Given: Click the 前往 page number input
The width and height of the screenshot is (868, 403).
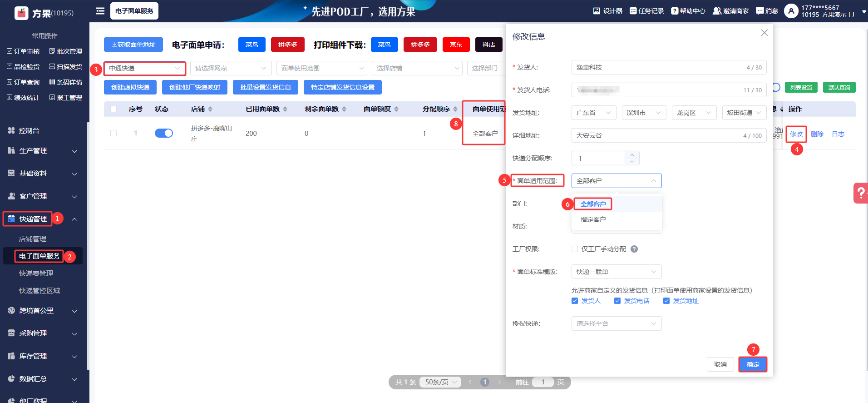Looking at the screenshot, I should pos(543,382).
